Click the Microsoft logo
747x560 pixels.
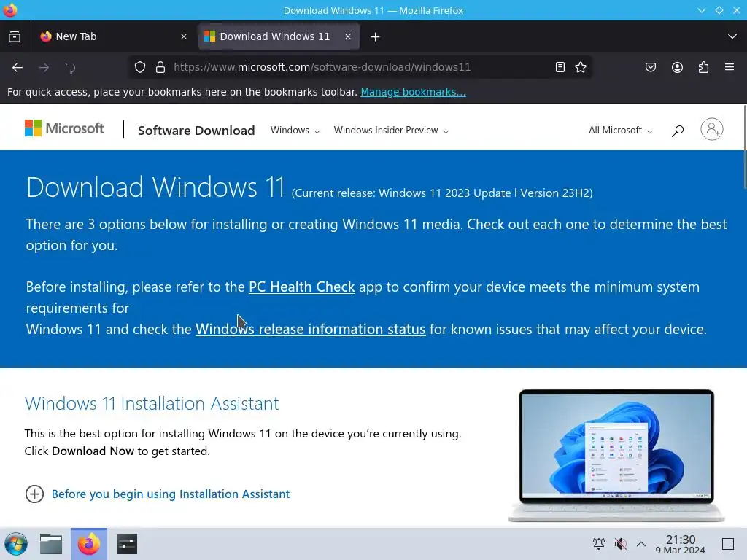tap(64, 128)
